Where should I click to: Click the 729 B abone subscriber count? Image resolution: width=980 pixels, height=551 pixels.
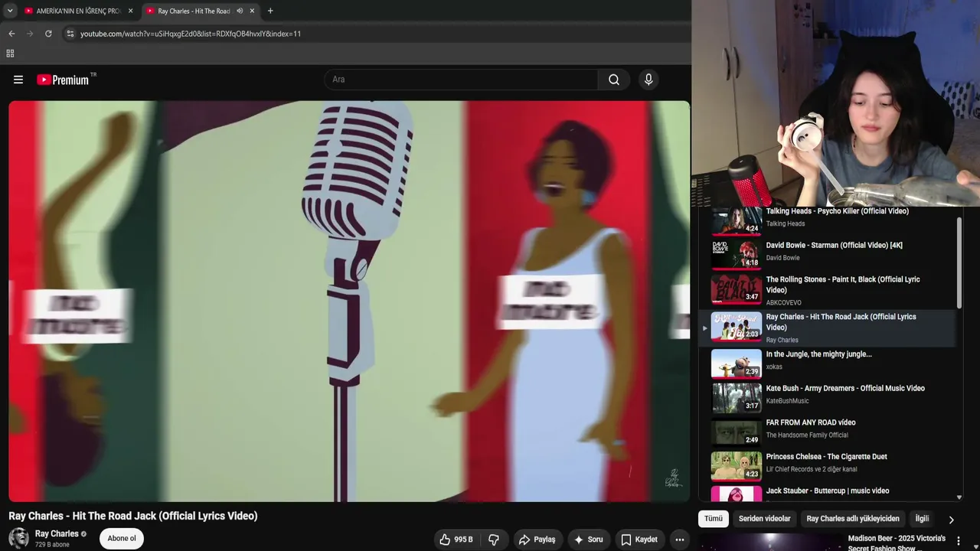[52, 545]
